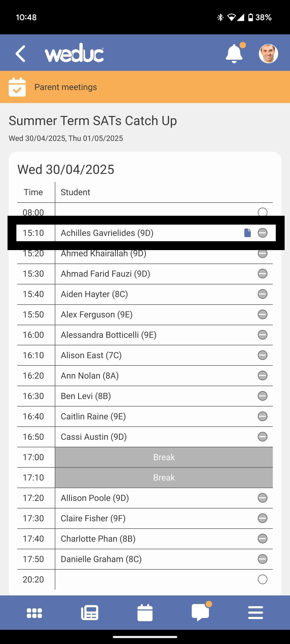Remove Aiden Hayter's 15:40 booking
Viewport: 290px width, 644px height.
point(262,294)
